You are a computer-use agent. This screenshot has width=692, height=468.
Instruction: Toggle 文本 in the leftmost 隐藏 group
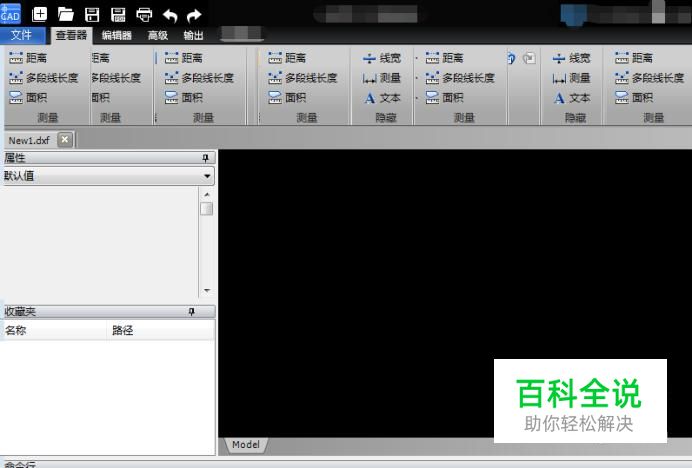381,98
